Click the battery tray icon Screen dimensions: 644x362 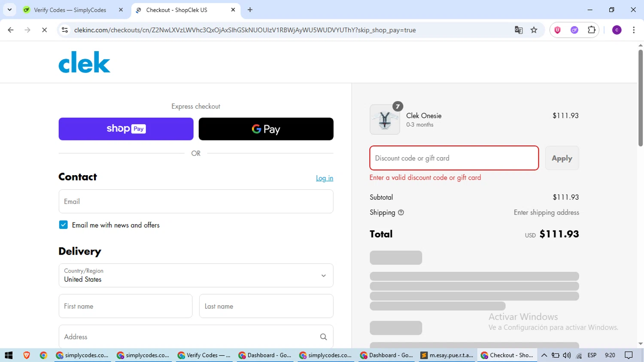coord(556,355)
